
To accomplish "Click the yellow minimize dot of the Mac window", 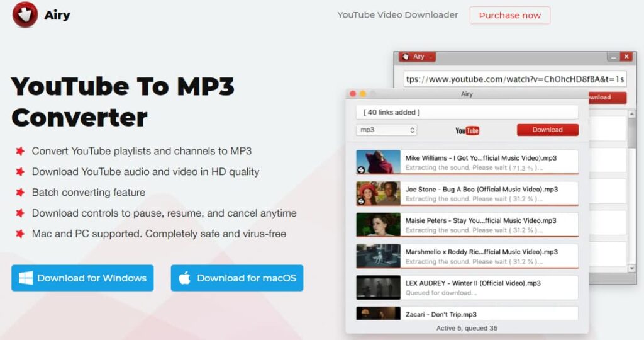I will (x=362, y=94).
